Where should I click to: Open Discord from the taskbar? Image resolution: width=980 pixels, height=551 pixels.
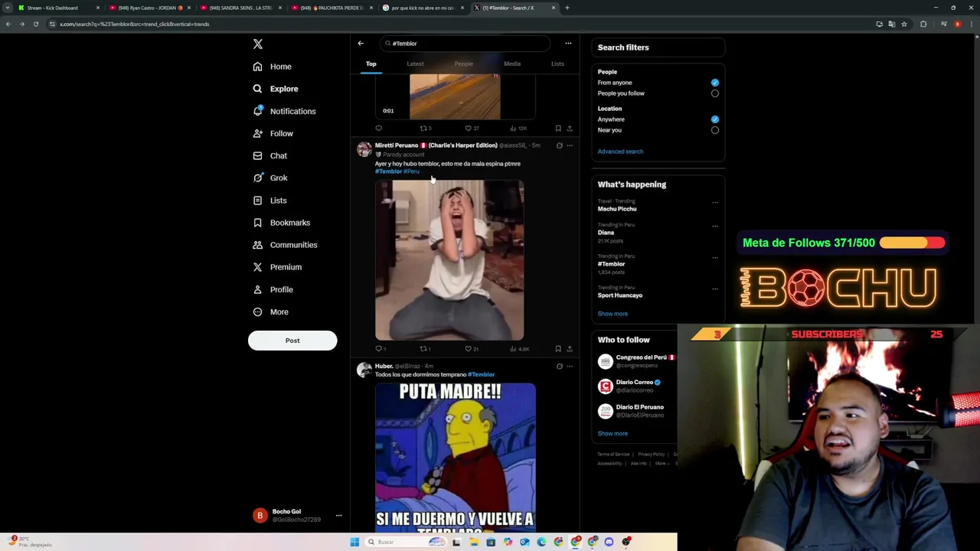609,542
